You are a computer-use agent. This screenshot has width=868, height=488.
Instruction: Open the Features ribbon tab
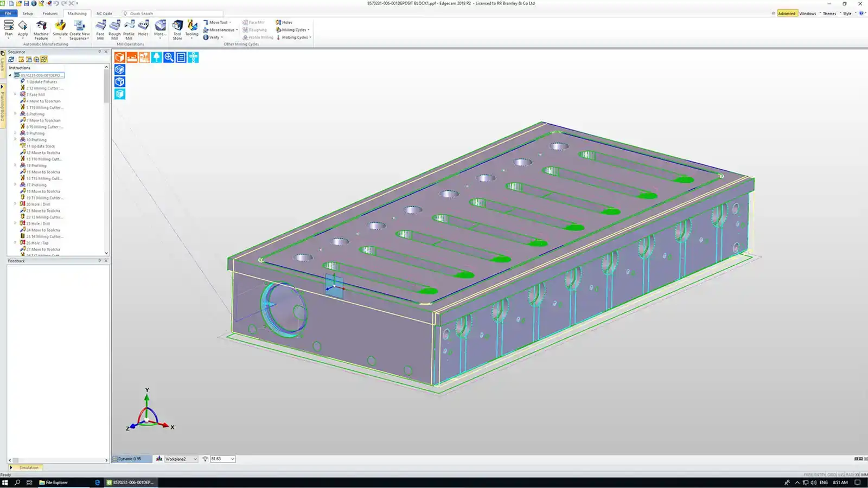(50, 14)
